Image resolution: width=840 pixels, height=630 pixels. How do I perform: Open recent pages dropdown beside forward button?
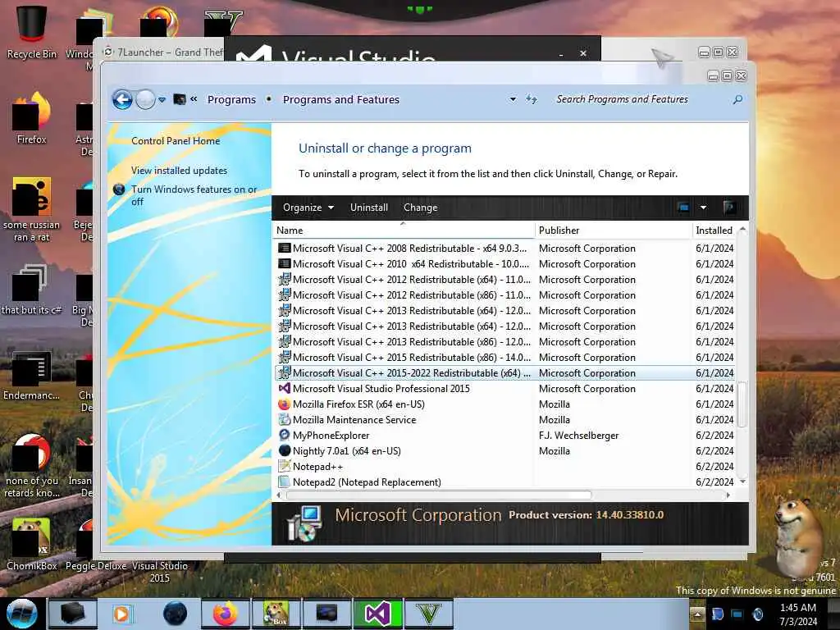(x=162, y=100)
